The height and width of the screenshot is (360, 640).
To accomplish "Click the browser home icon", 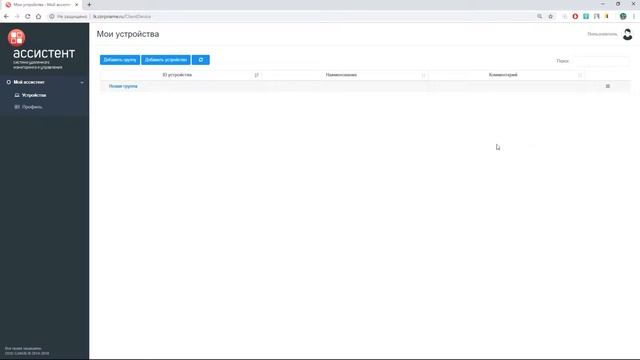I will [x=38, y=16].
